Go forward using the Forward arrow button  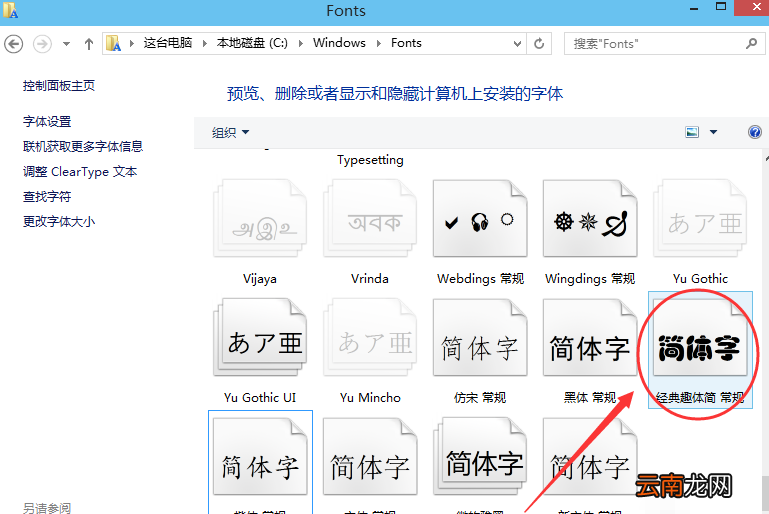click(42, 44)
